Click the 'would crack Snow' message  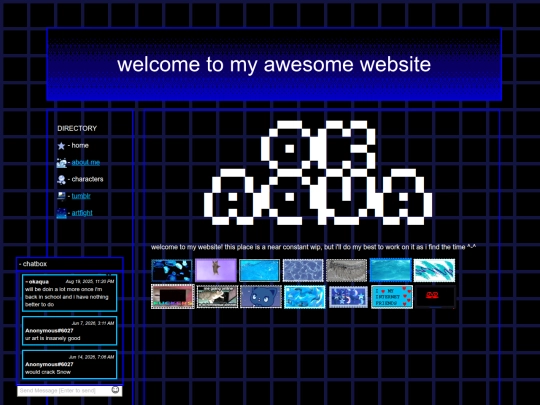(x=48, y=372)
